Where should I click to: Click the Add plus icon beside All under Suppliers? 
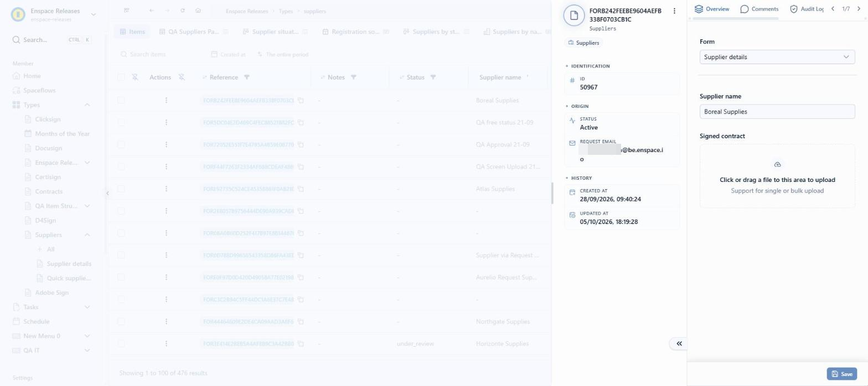point(39,249)
